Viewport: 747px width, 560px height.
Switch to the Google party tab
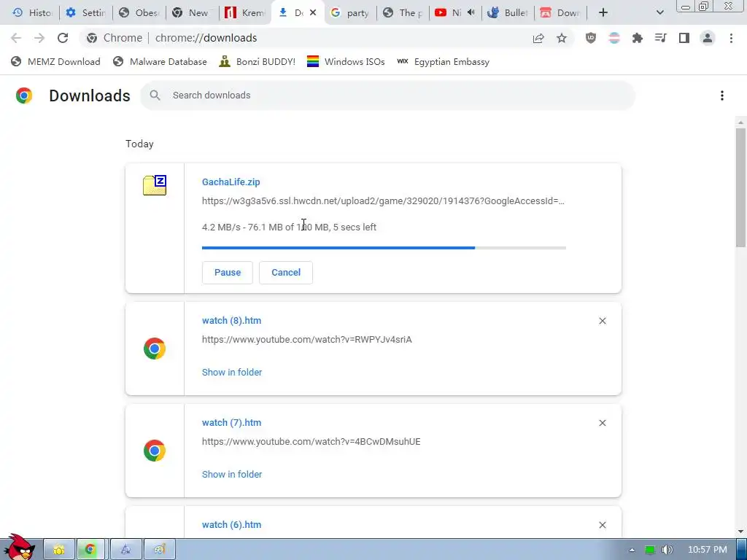coord(350,13)
